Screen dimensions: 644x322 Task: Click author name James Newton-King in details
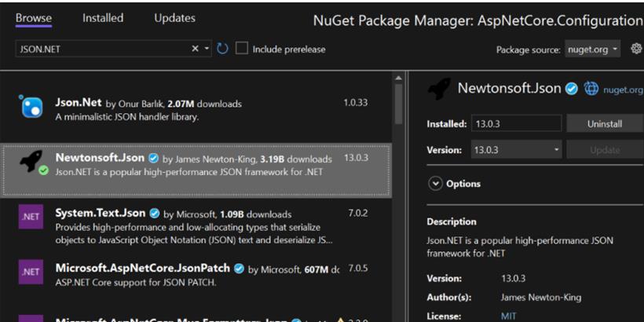click(x=541, y=298)
